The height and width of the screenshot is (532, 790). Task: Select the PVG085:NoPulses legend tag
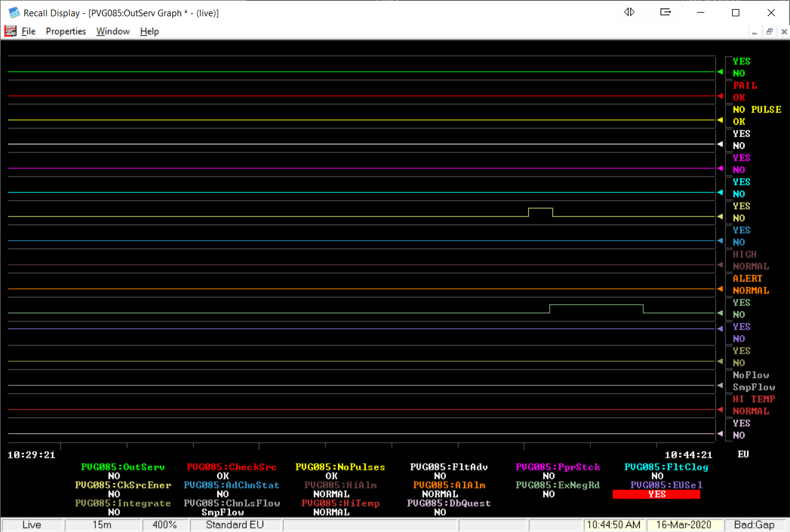[340, 467]
